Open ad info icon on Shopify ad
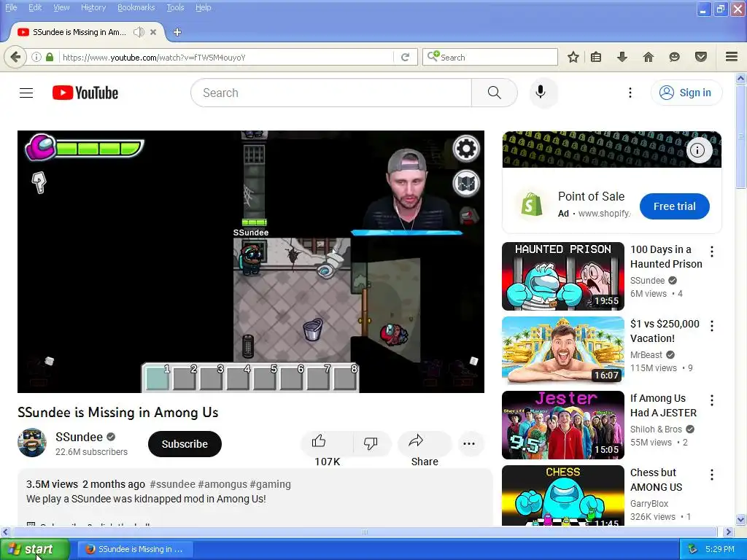Viewport: 747px width, 560px height. pyautogui.click(x=697, y=150)
